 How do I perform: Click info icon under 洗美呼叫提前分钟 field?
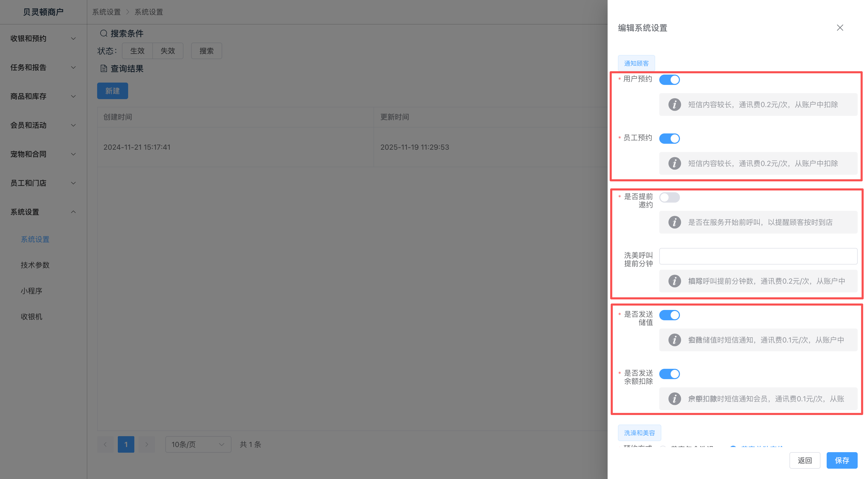click(x=674, y=281)
